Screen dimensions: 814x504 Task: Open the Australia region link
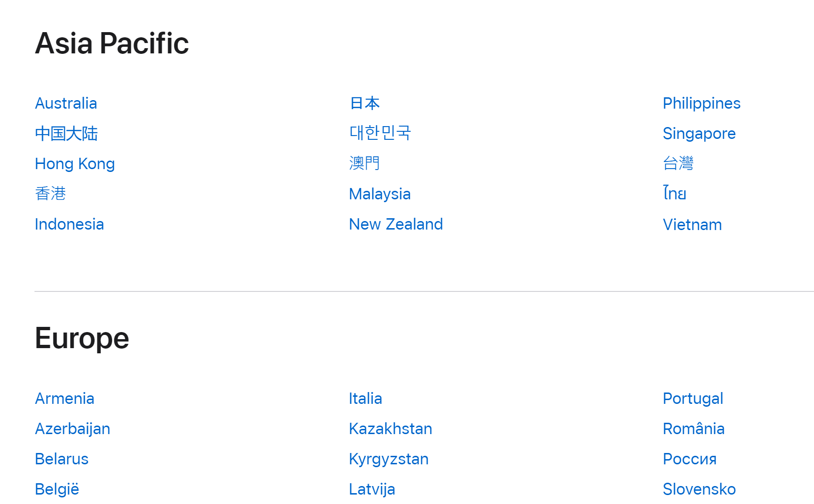pos(66,103)
